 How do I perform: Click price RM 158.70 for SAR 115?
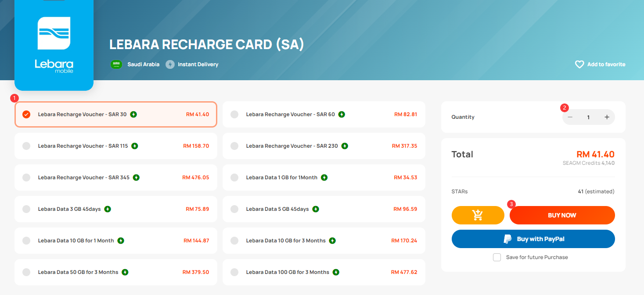196,146
